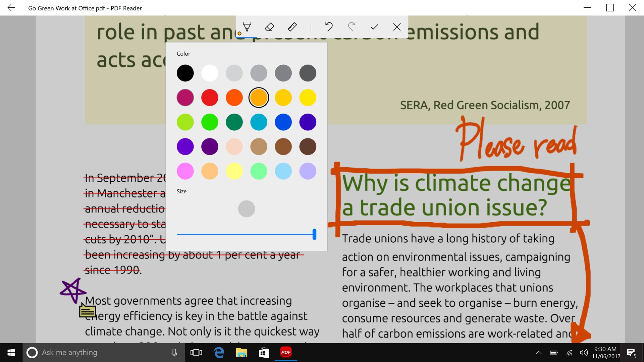The image size is (644, 362).
Task: Click the pen size slider handle
Action: point(314,234)
